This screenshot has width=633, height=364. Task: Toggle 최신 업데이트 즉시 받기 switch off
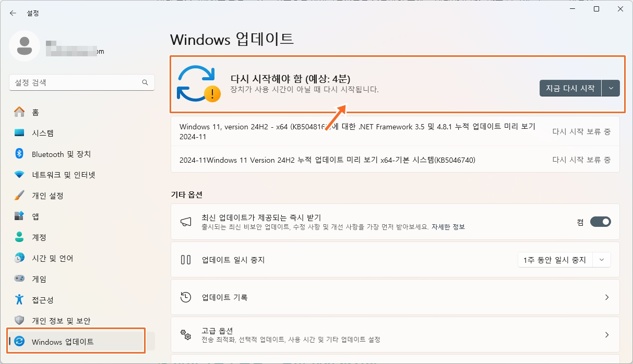[600, 222]
